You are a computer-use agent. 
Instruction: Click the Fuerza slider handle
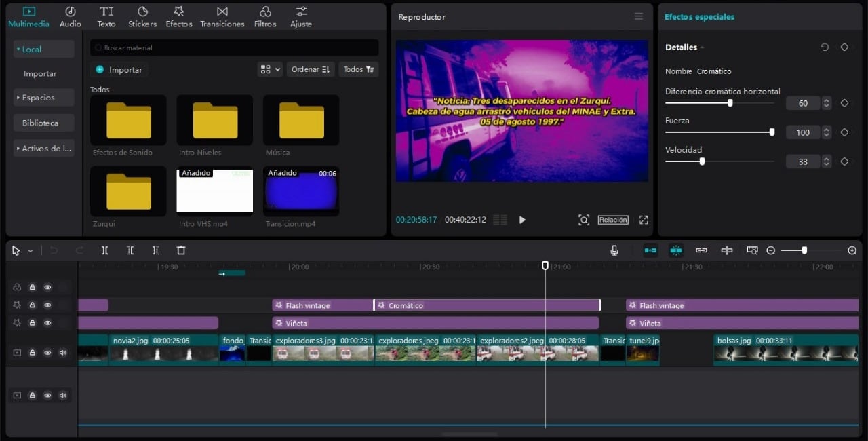point(772,132)
